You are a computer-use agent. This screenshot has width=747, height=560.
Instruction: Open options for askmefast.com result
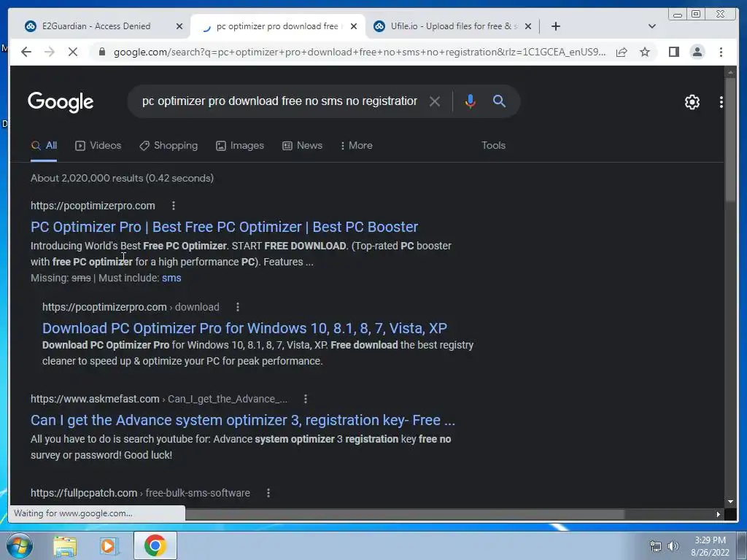(x=306, y=399)
